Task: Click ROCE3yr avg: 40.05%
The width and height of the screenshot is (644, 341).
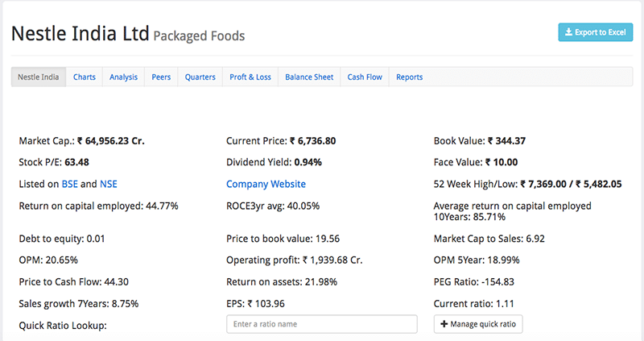Action: click(x=273, y=206)
